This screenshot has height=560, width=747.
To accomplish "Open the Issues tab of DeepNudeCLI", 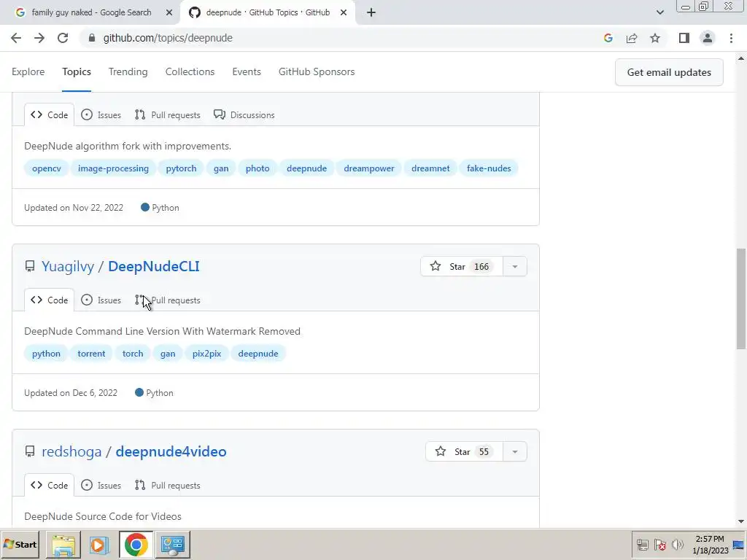I will 101,300.
